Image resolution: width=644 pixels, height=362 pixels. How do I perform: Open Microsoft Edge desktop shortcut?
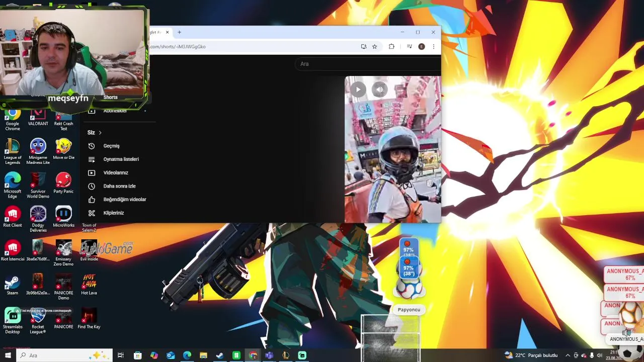[x=13, y=186]
